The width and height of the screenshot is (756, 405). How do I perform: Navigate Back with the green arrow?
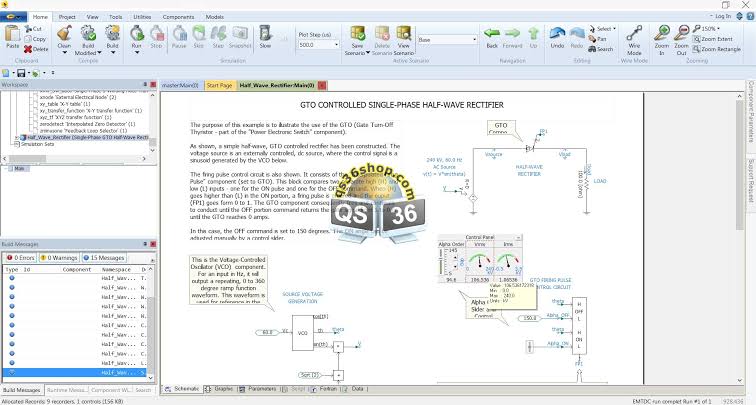tap(492, 34)
